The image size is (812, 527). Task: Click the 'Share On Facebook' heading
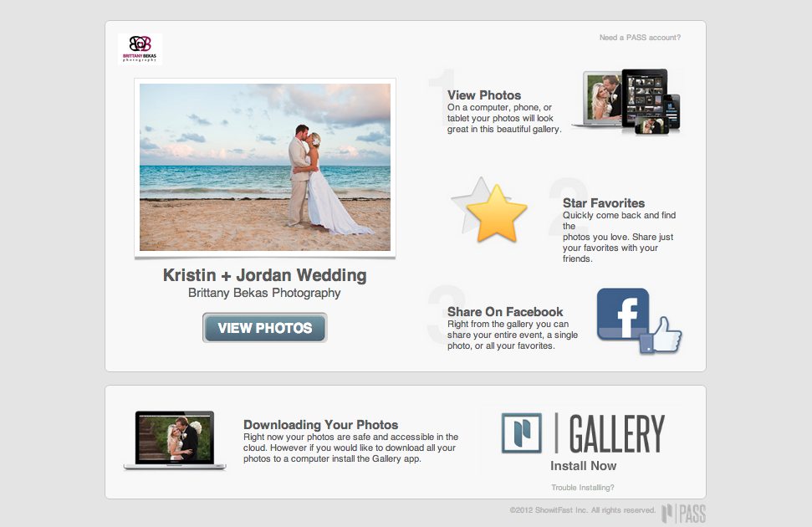tap(505, 312)
